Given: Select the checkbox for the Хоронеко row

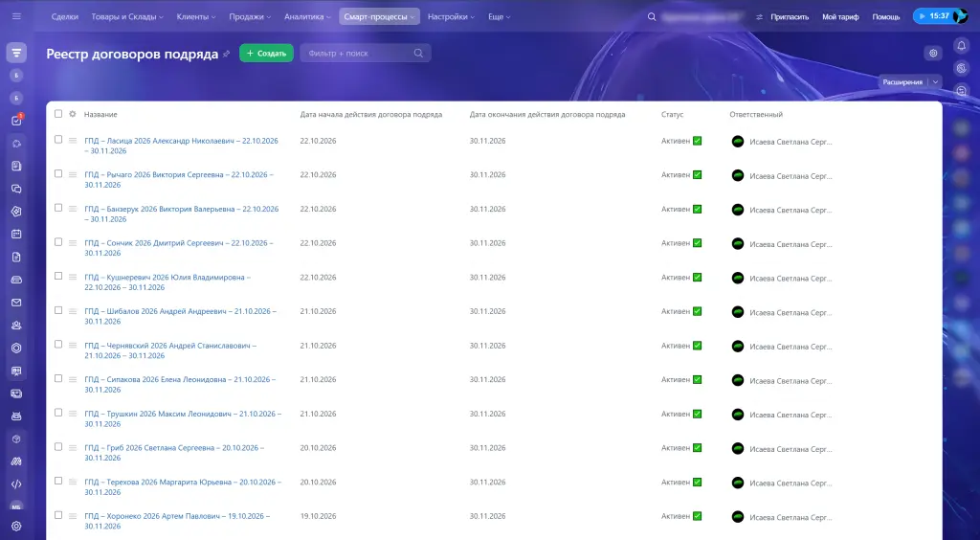Looking at the screenshot, I should tap(58, 515).
